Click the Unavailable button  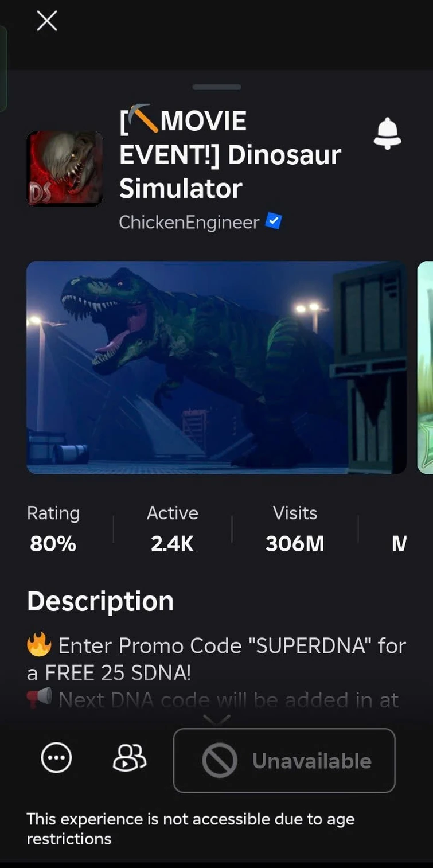pyautogui.click(x=284, y=761)
